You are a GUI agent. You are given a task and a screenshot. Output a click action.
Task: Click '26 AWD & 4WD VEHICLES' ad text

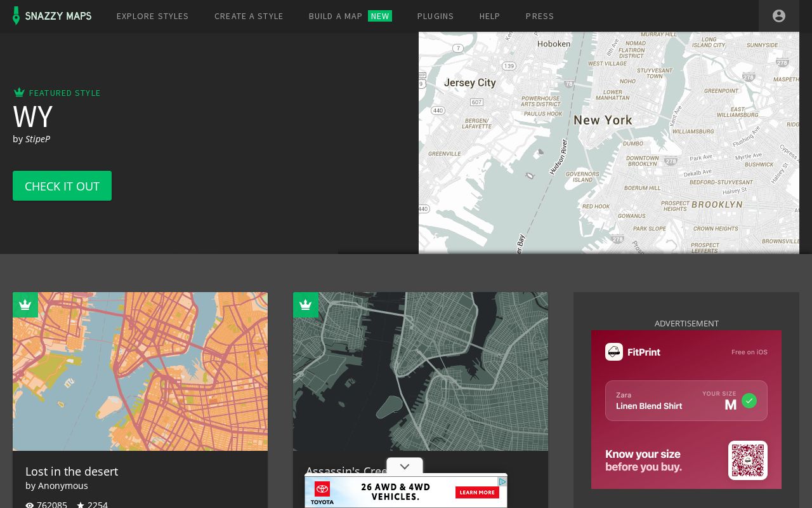pos(395,491)
